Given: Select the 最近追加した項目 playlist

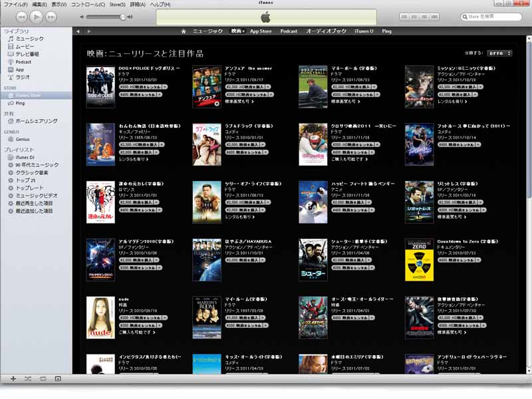Looking at the screenshot, I should tap(34, 211).
